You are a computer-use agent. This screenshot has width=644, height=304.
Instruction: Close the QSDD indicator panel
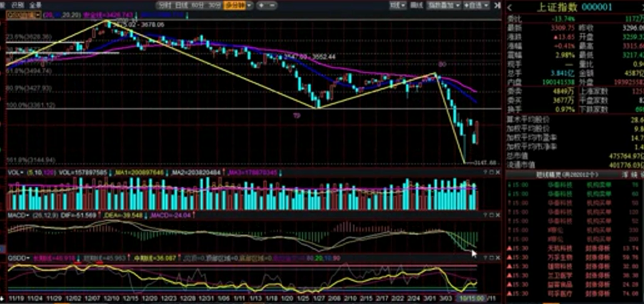pyautogui.click(x=498, y=258)
